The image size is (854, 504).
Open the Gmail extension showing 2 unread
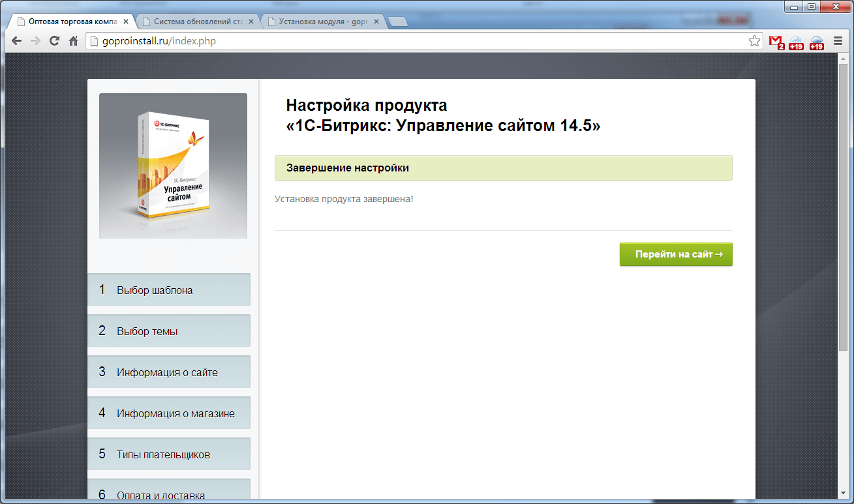coord(776,42)
